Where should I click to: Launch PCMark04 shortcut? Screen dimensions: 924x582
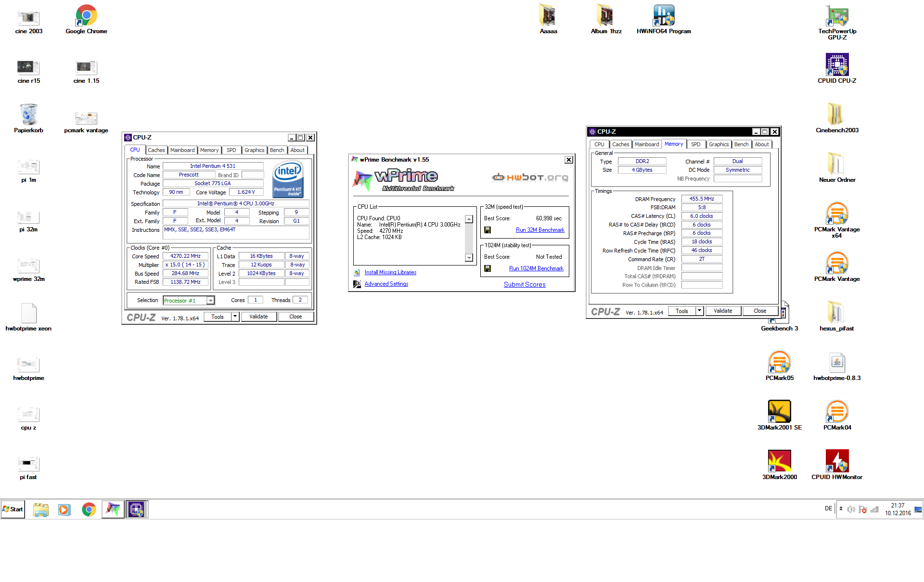(x=837, y=416)
